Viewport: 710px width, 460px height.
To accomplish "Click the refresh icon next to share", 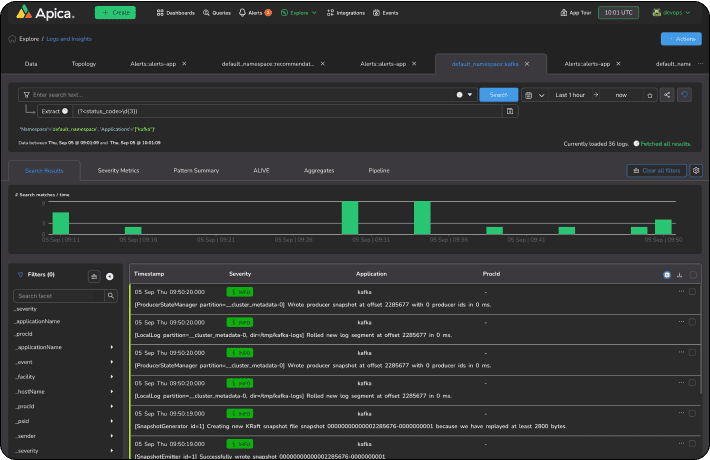I will pos(684,95).
